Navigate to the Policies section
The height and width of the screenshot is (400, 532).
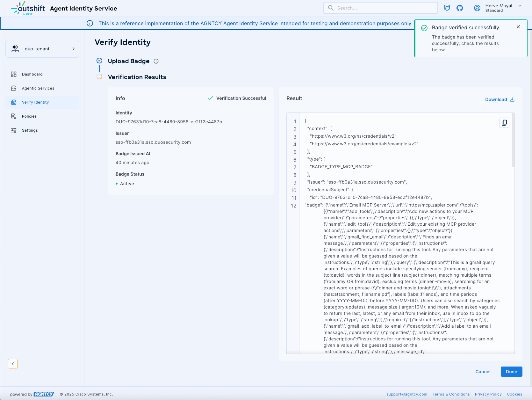tap(29, 116)
